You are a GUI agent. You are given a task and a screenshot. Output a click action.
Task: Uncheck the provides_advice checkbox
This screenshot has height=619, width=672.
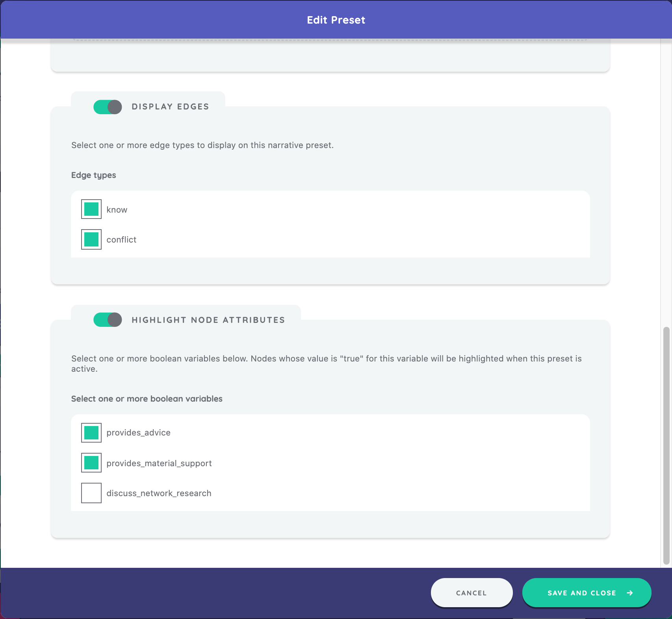pyautogui.click(x=91, y=433)
